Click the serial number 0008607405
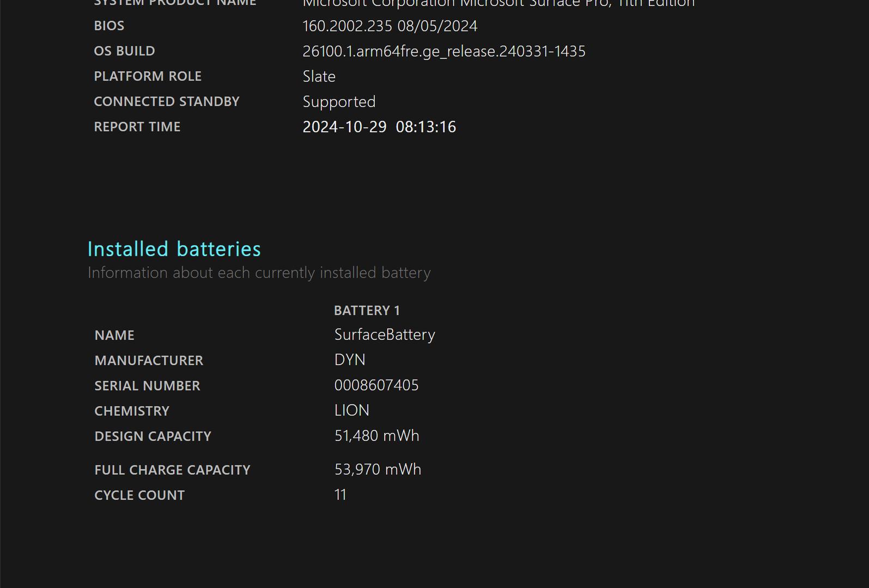 click(376, 385)
